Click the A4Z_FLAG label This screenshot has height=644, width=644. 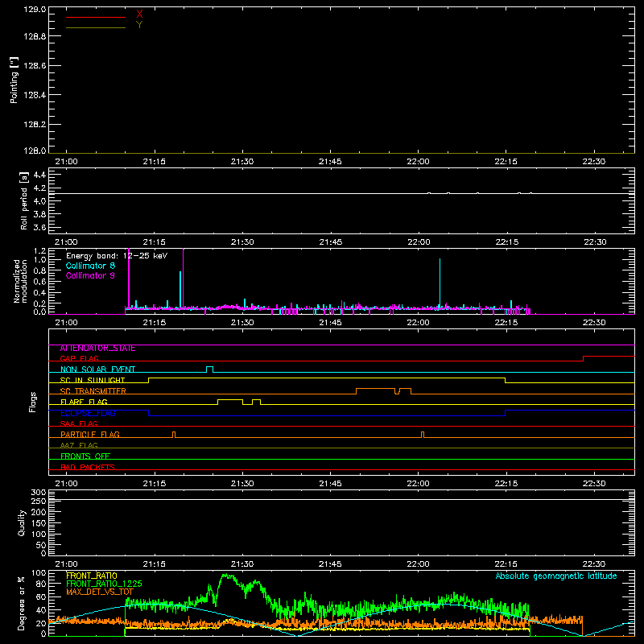pos(79,445)
